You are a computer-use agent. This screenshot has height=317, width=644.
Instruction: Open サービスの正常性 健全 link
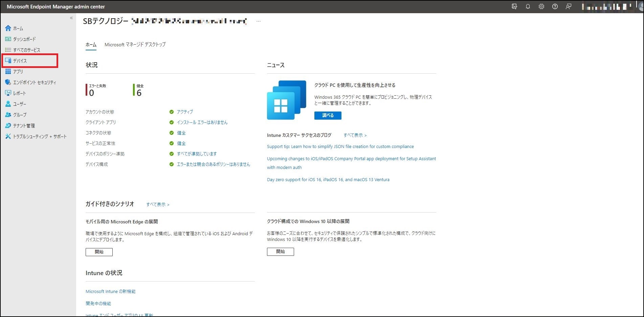181,143
